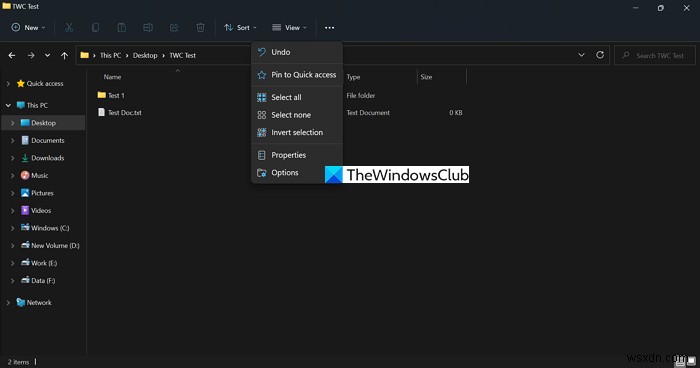The image size is (700, 368).
Task: Refresh the current folder view
Action: tap(600, 55)
